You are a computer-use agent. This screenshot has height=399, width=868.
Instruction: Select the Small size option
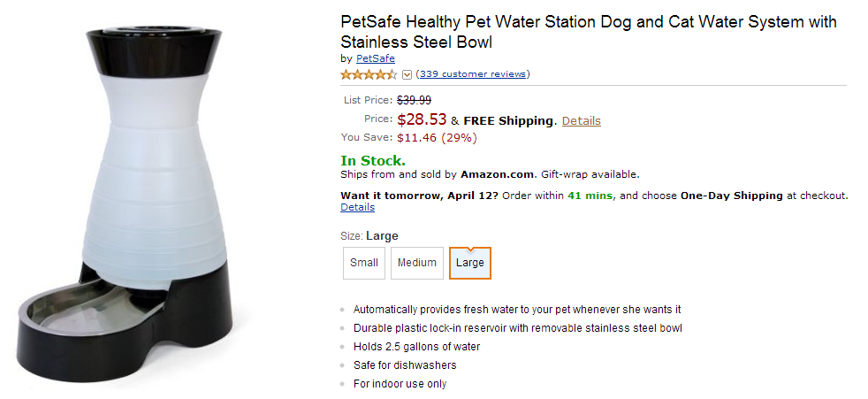tap(364, 263)
